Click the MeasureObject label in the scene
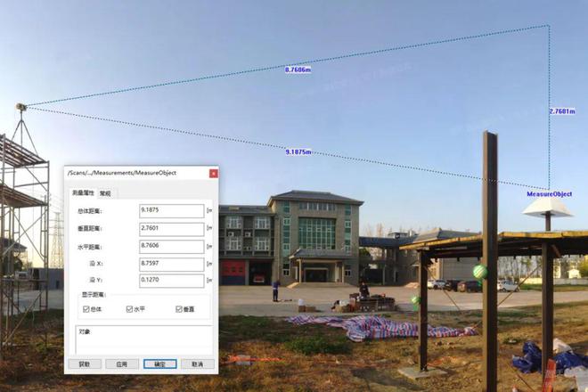This screenshot has width=588, height=392. (549, 193)
